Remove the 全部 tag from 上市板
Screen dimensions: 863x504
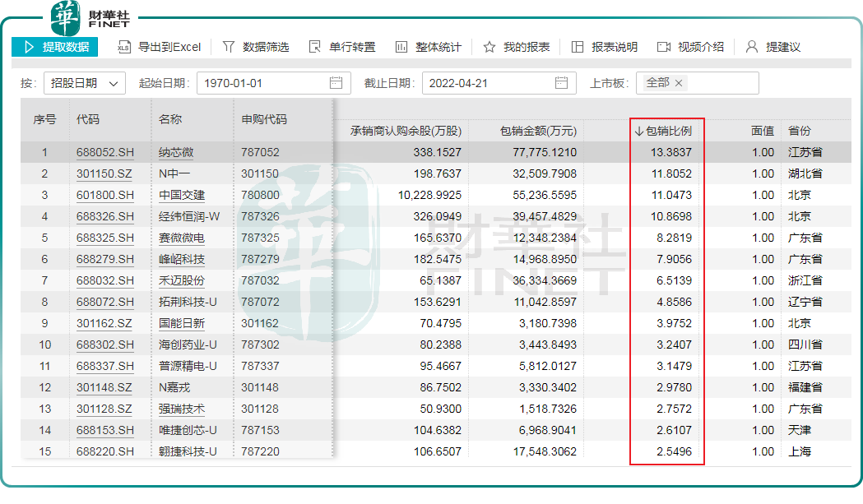[679, 83]
